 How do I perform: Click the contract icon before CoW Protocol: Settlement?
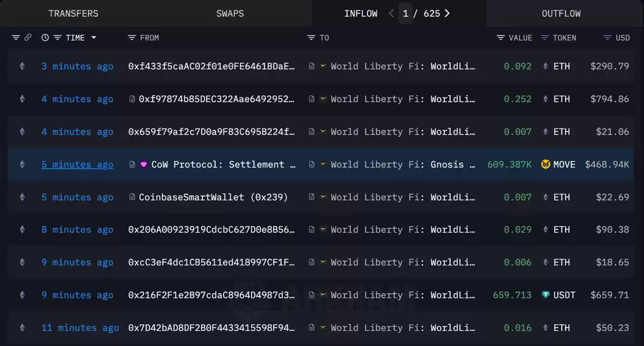[132, 164]
